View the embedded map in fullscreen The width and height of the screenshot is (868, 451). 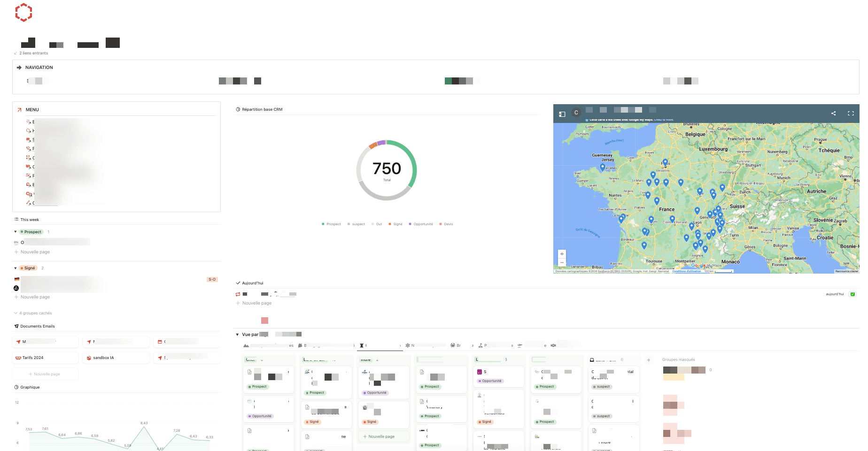coord(850,113)
